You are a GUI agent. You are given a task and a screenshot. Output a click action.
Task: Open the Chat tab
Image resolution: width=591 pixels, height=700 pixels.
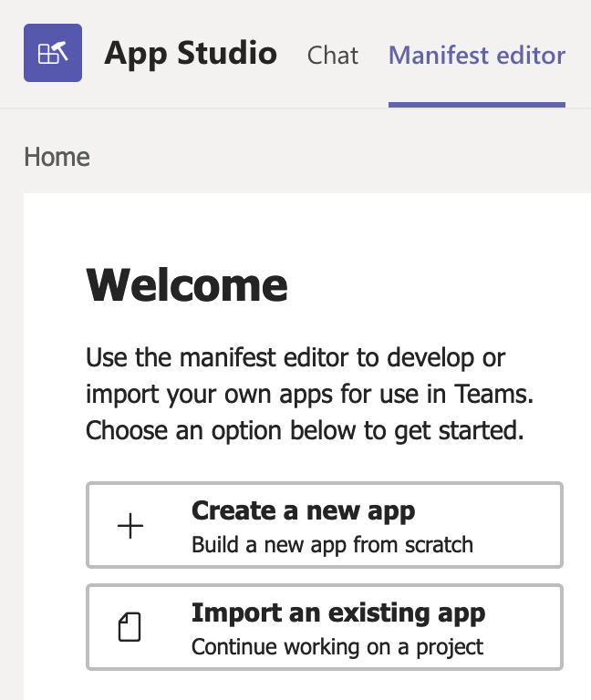pyautogui.click(x=332, y=56)
